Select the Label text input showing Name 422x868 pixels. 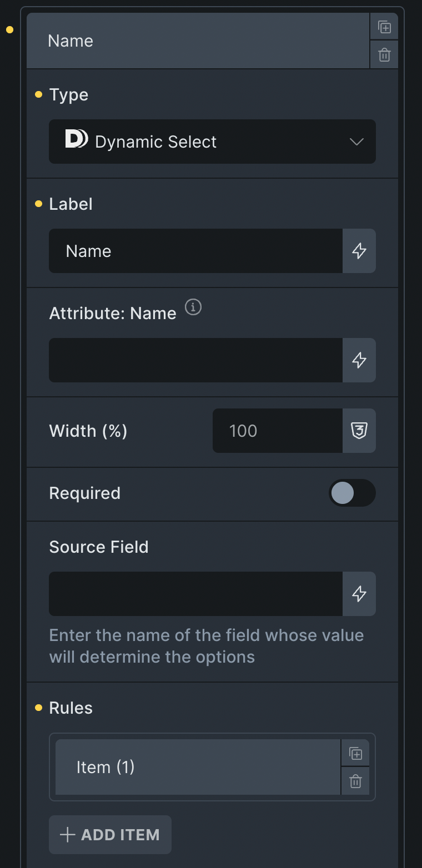coord(194,251)
